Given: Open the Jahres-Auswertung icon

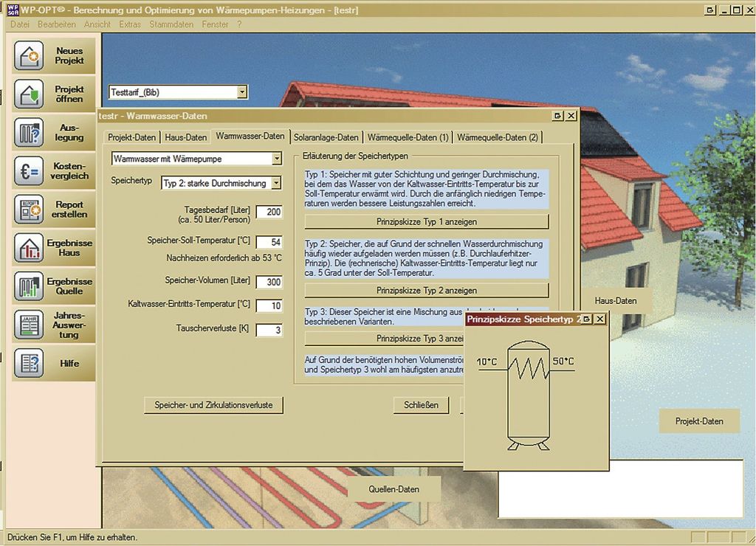Looking at the screenshot, I should click(30, 325).
